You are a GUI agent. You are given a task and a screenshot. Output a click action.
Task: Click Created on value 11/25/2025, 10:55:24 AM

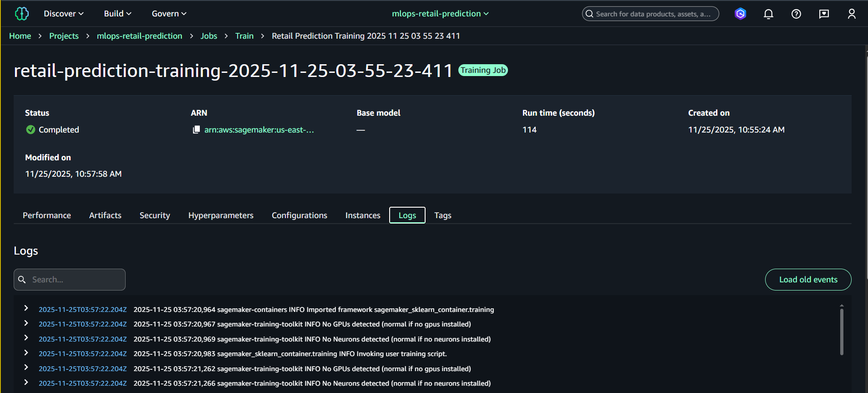(x=736, y=130)
